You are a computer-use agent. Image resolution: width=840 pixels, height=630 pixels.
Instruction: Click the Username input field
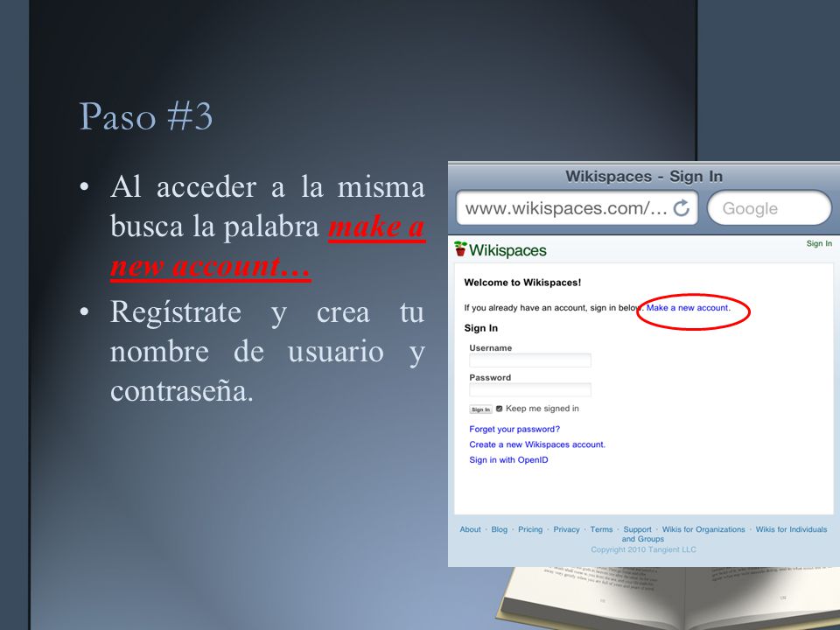(530, 360)
